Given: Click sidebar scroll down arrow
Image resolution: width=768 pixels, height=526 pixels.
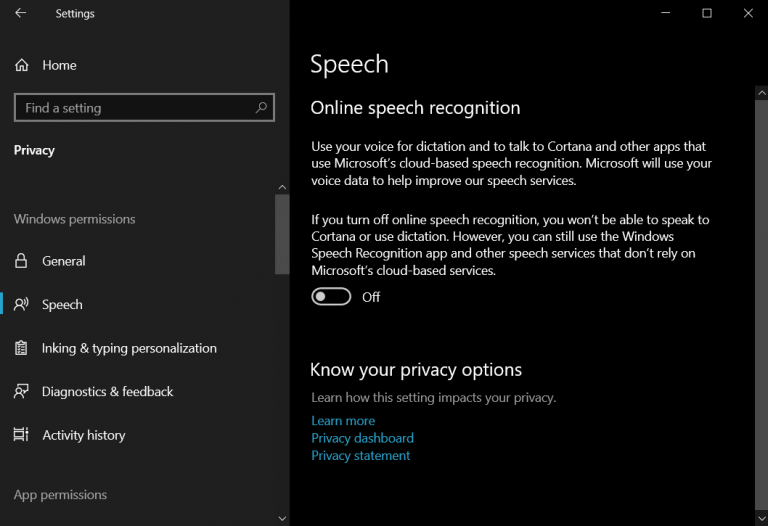Looking at the screenshot, I should click(x=282, y=518).
